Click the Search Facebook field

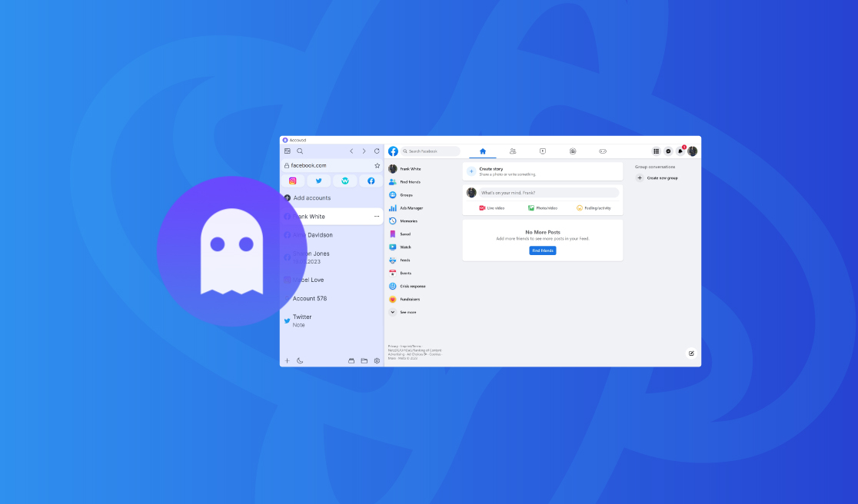[x=430, y=151]
